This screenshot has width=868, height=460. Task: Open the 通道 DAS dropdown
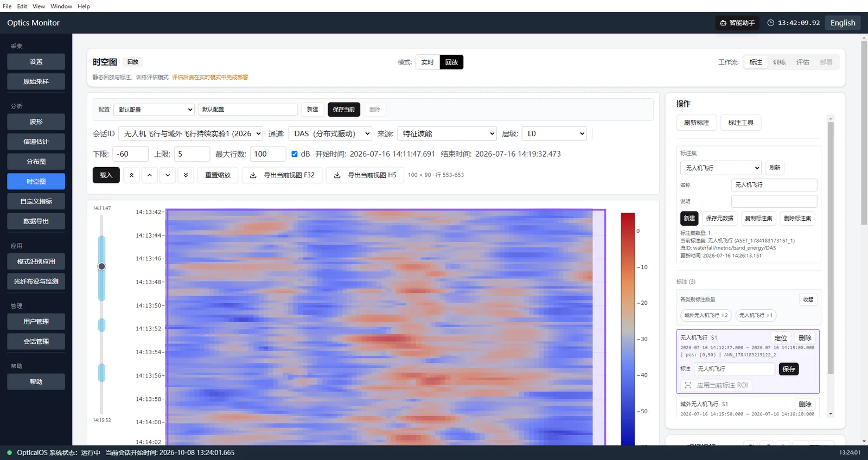coord(330,133)
